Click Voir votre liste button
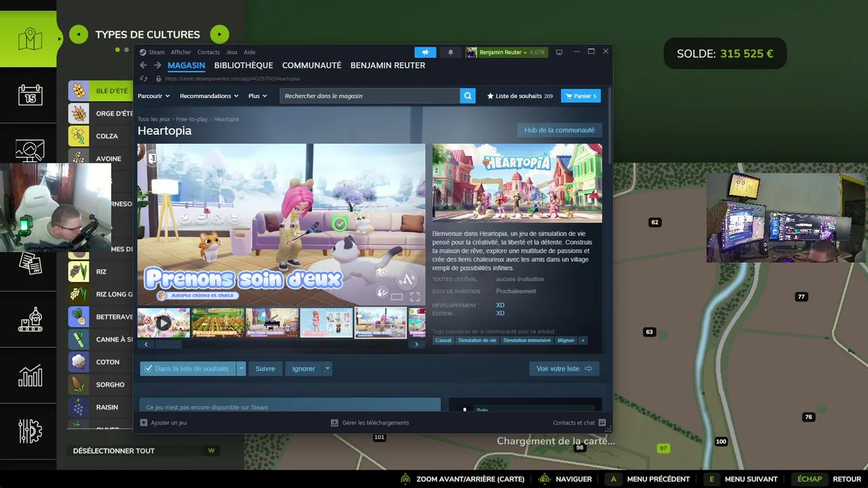Image resolution: width=868 pixels, height=488 pixels. pos(564,369)
